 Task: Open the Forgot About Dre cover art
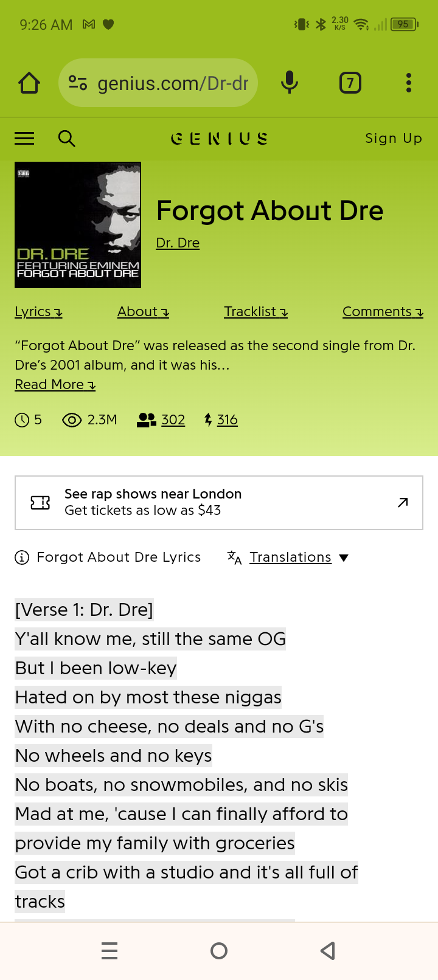(x=78, y=225)
